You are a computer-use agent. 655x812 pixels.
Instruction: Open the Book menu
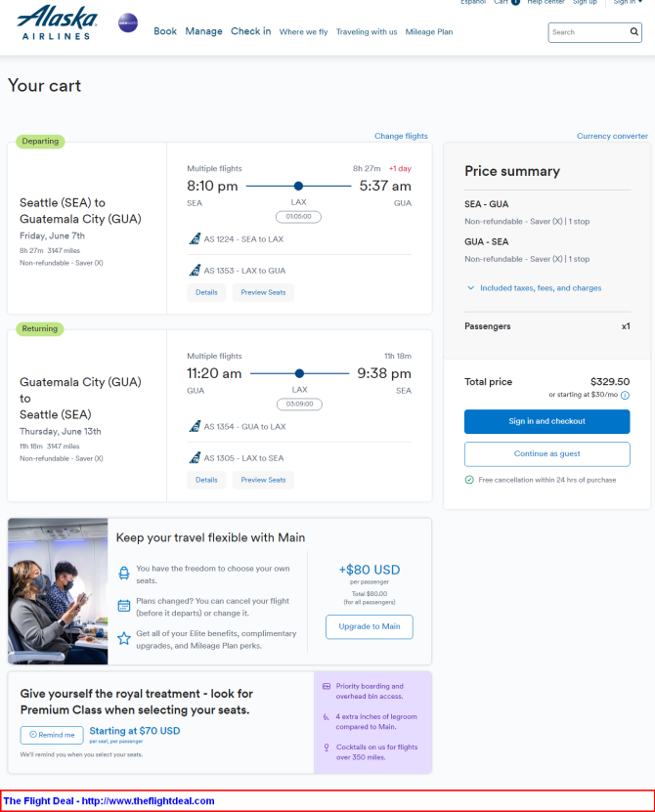coord(165,31)
